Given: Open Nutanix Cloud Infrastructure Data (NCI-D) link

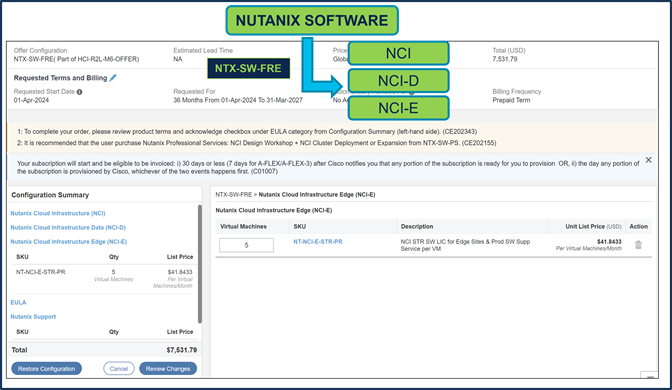Looking at the screenshot, I should (x=68, y=227).
